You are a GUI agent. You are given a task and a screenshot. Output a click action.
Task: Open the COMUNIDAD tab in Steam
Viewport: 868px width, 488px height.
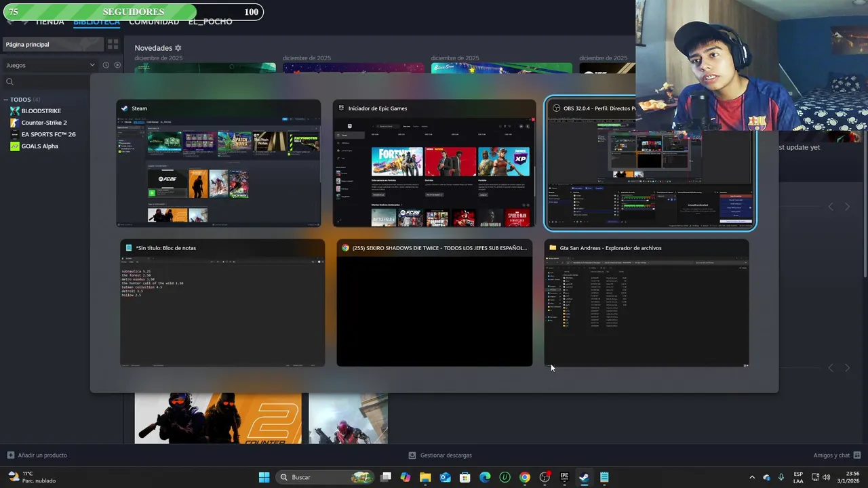(154, 22)
